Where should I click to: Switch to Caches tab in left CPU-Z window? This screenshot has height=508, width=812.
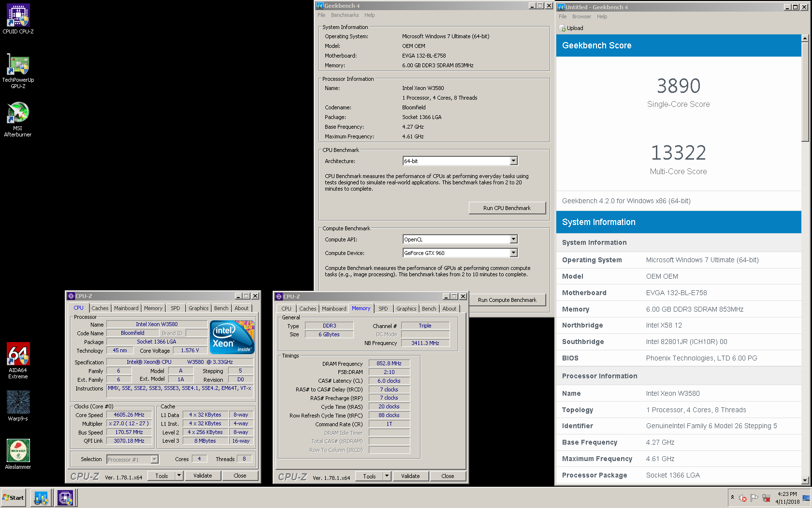(100, 308)
